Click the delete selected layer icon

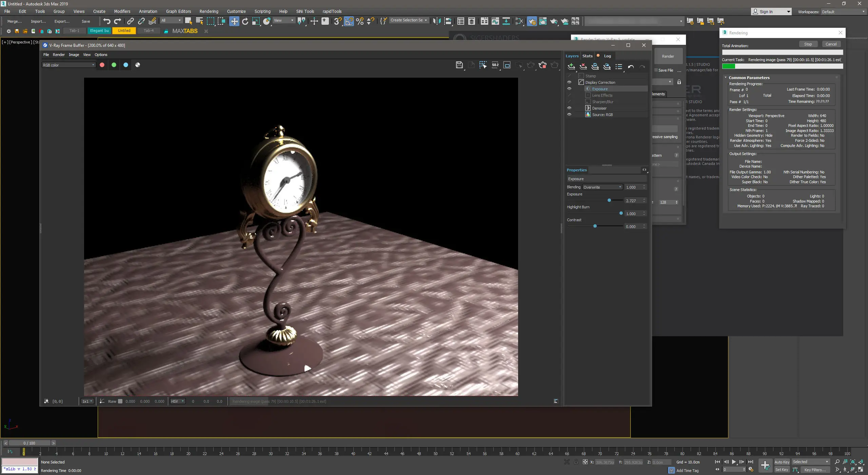point(583,66)
